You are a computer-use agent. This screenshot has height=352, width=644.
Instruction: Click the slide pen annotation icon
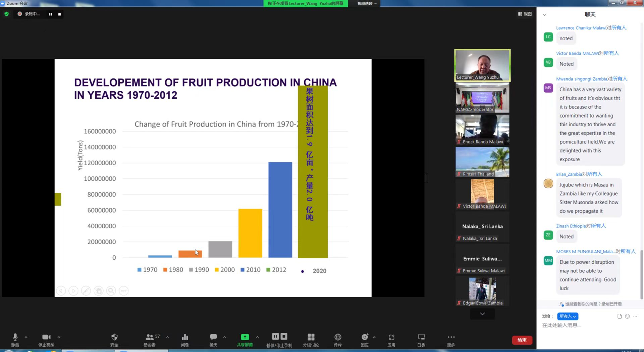(x=86, y=291)
